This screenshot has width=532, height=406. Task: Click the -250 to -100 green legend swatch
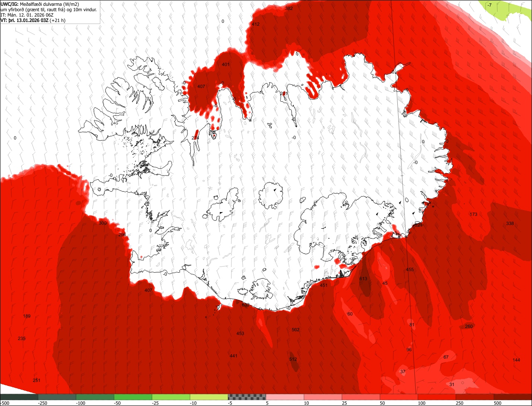coord(57,397)
